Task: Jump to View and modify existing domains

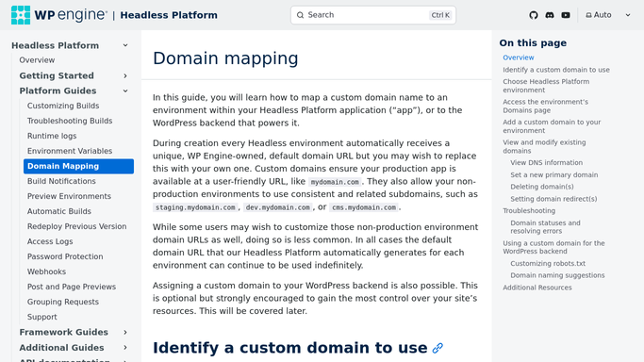Action: 544,146
